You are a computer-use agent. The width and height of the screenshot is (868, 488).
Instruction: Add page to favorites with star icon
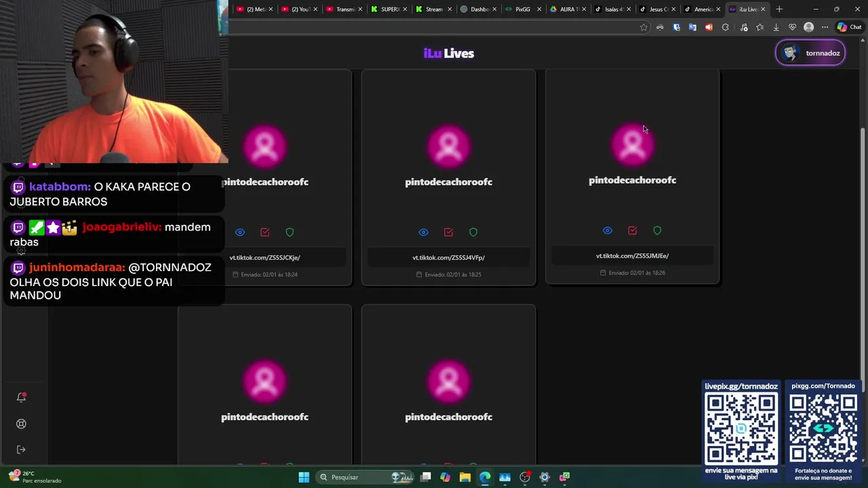pyautogui.click(x=644, y=27)
